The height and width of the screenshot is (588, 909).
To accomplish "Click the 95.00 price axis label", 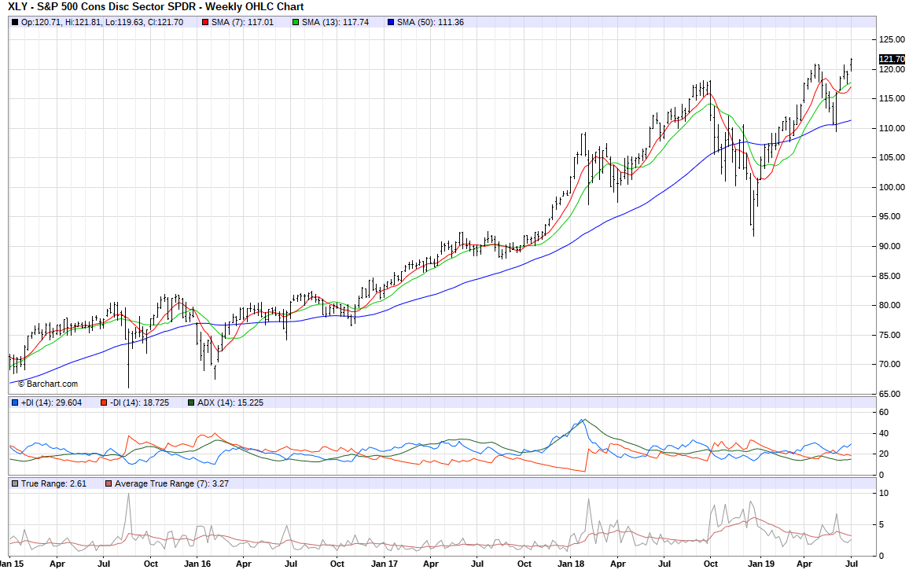I will [892, 217].
